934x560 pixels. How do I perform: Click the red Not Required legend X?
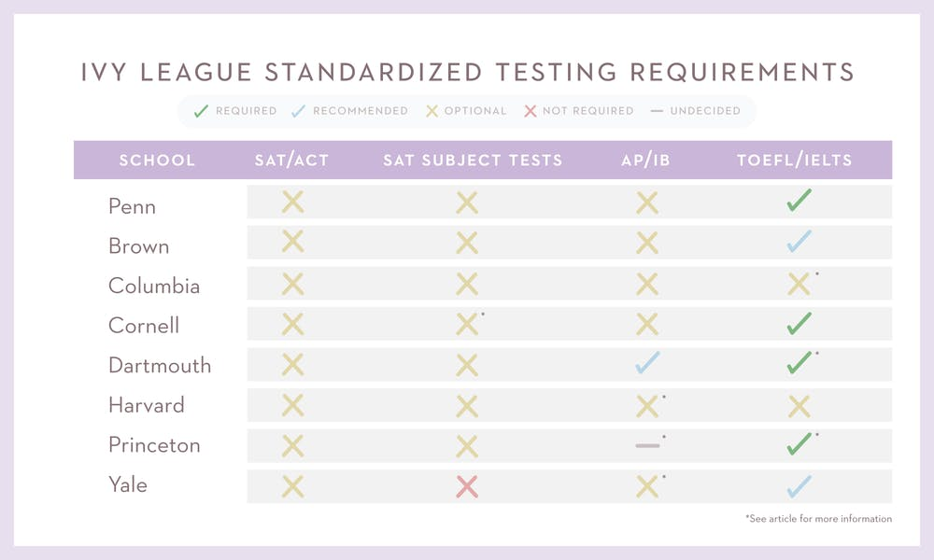[x=530, y=111]
